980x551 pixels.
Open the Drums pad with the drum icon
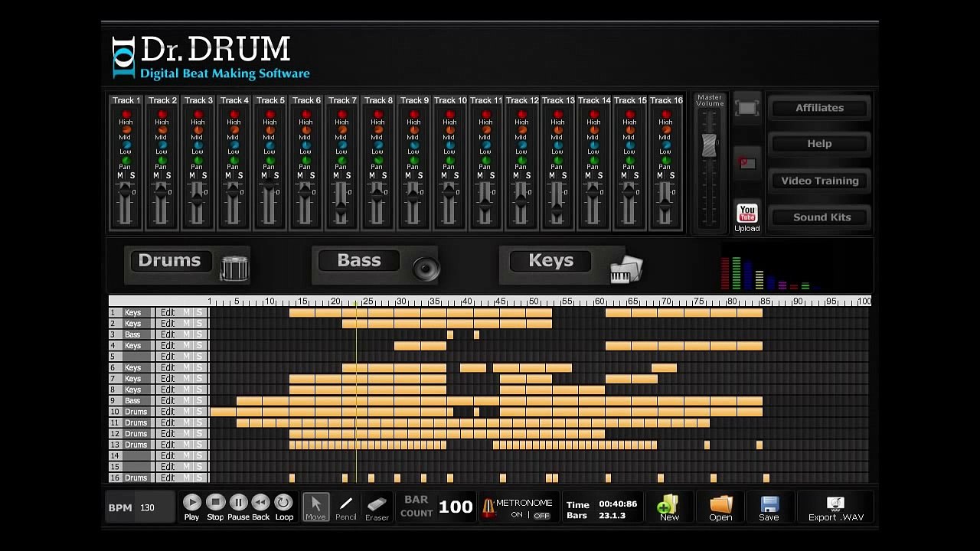click(234, 269)
